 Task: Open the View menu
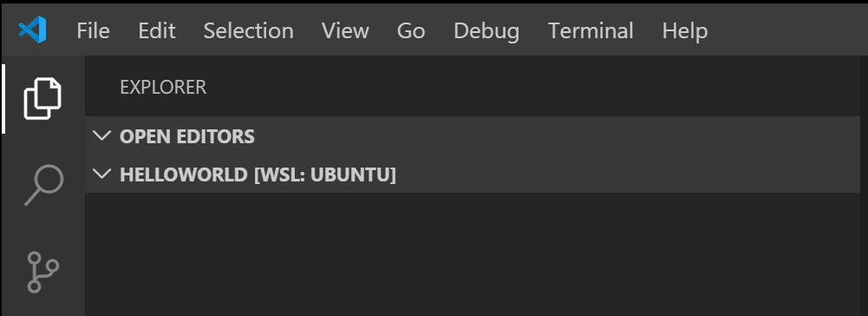point(345,30)
